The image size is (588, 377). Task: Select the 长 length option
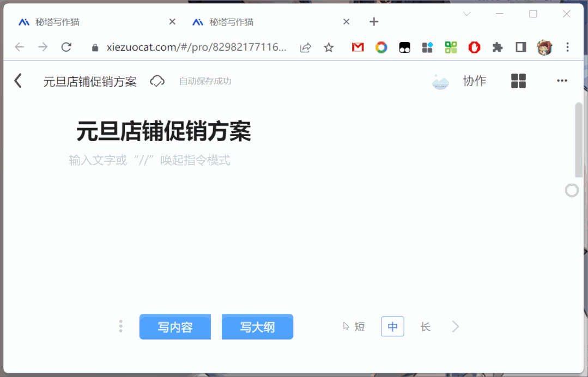[426, 326]
